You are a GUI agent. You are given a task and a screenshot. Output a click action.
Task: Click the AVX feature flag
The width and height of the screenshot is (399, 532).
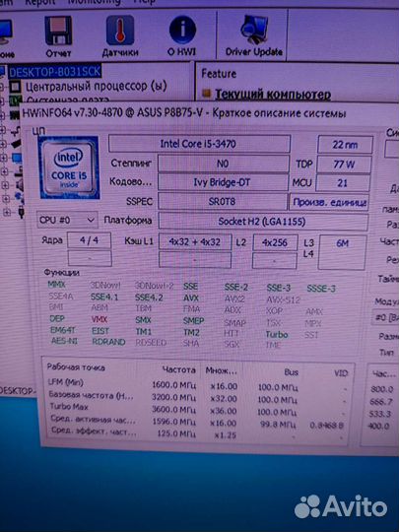[191, 299]
